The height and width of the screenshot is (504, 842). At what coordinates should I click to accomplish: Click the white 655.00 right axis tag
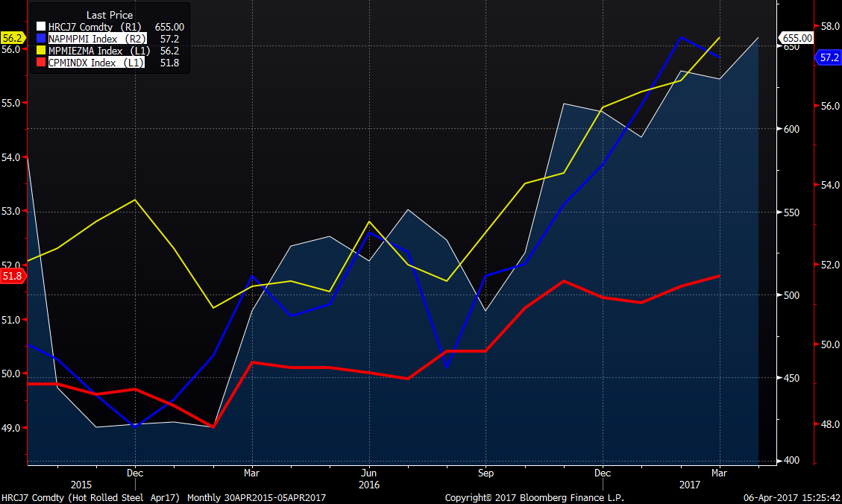pos(797,37)
